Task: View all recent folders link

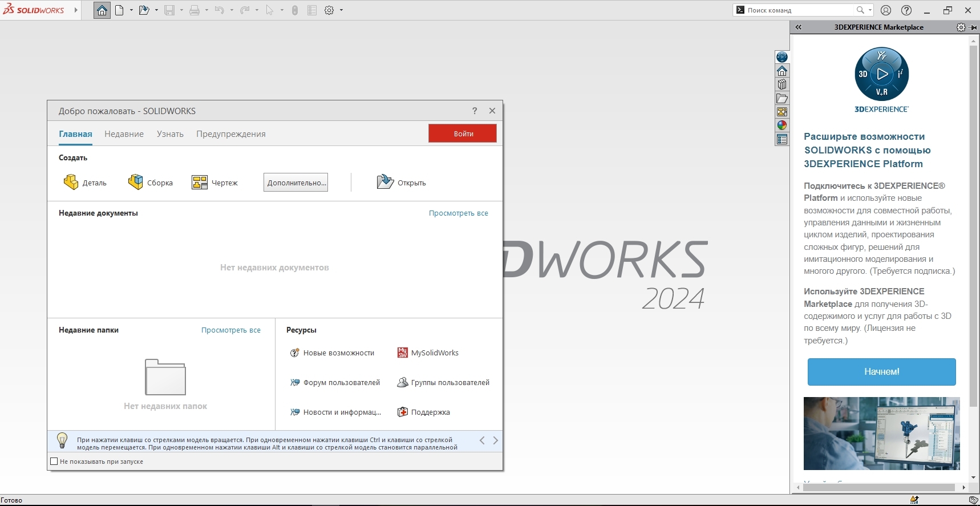Action: 231,330
